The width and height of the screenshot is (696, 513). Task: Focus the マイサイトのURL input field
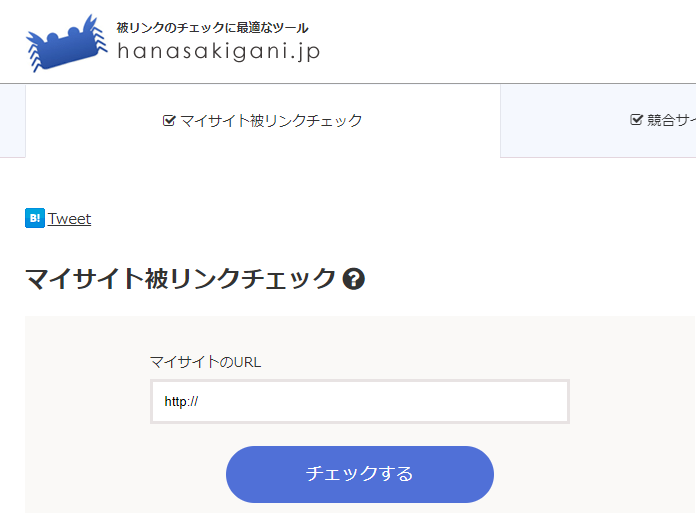click(359, 401)
